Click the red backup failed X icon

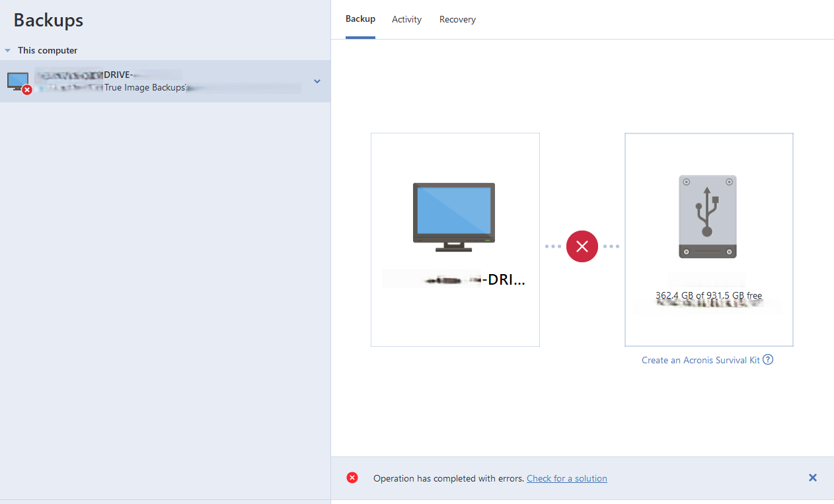click(582, 246)
